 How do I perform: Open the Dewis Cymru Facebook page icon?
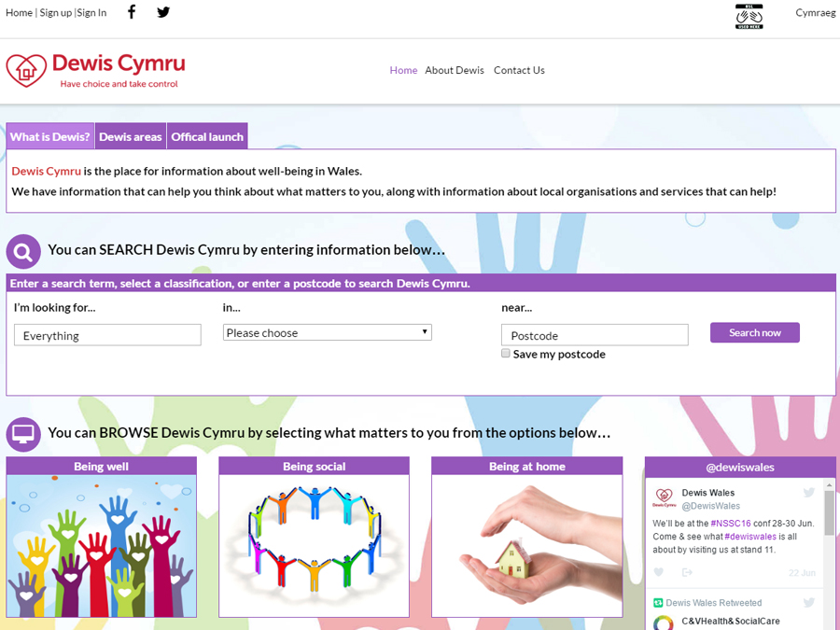coord(132,12)
